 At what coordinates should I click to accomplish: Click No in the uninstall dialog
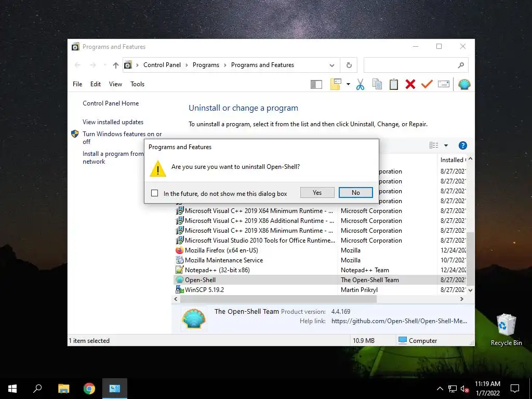point(355,192)
